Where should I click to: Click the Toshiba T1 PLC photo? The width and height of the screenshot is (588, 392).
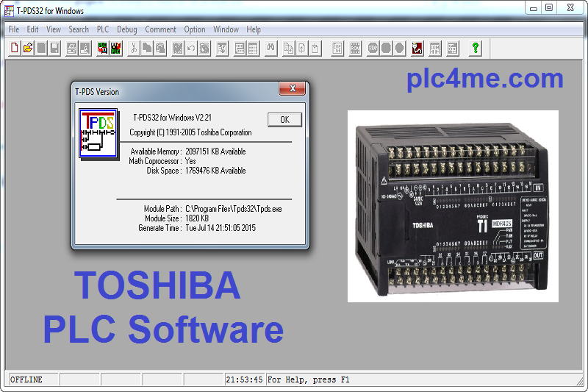453,206
